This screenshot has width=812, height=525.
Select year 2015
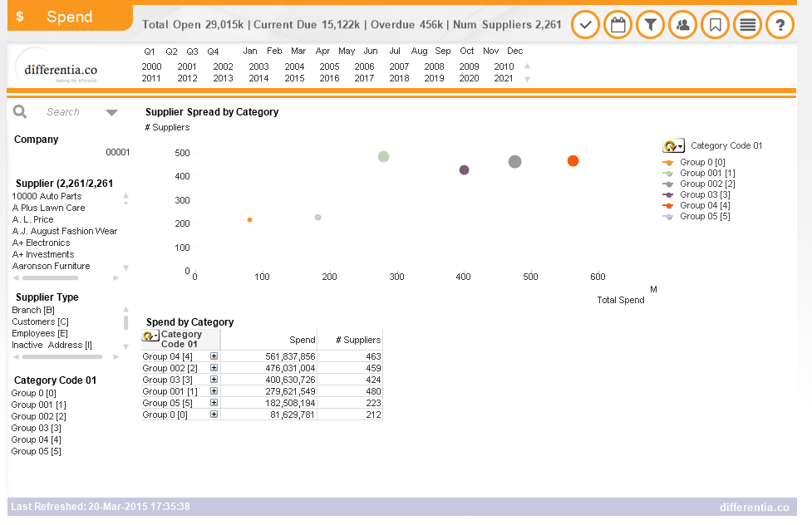point(295,78)
